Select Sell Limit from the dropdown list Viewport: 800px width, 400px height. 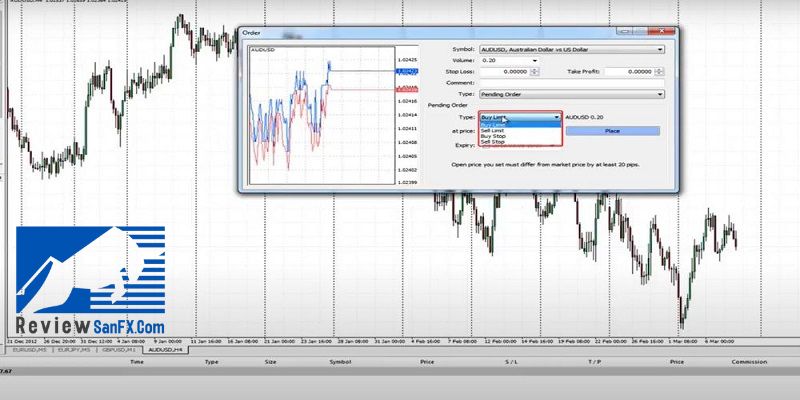click(495, 130)
